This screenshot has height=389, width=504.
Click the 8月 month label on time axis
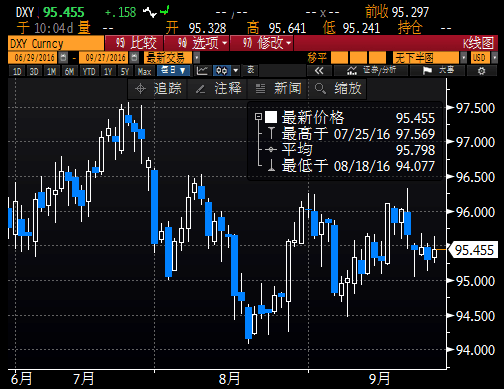click(229, 379)
